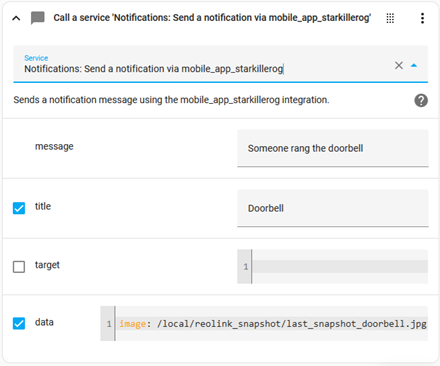Open the three-dot action menu
Screen dimensions: 440x366
(422, 18)
